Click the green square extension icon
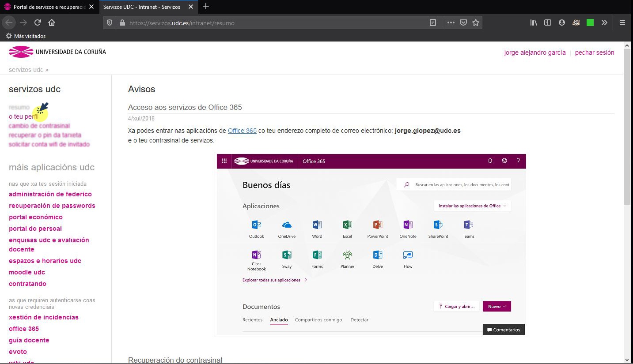 [590, 23]
